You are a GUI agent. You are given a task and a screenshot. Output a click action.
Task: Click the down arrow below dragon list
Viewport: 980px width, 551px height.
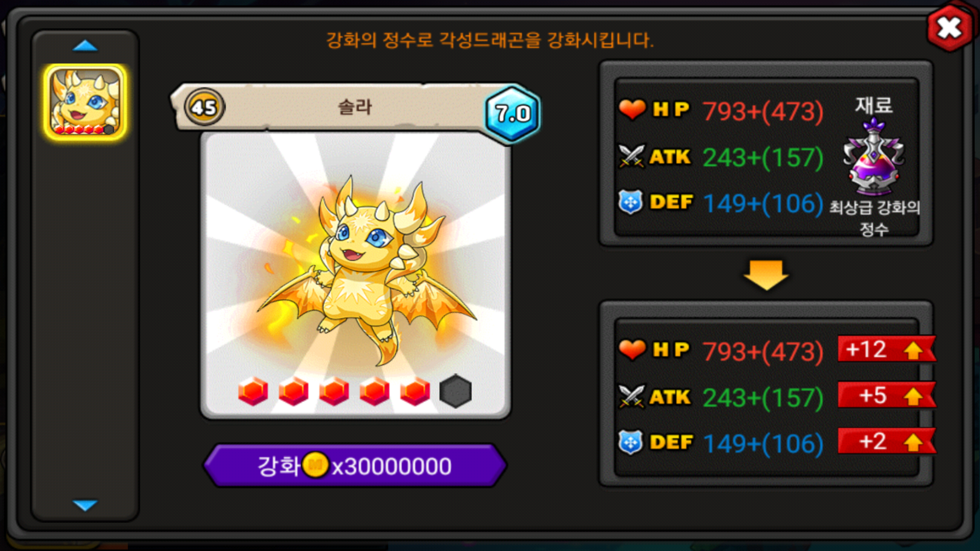tap(85, 505)
